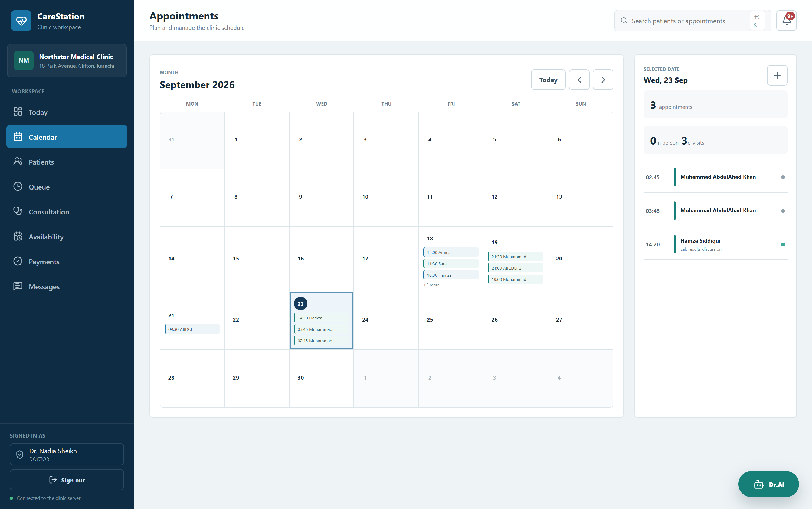Open Payments in the sidebar
This screenshot has height=509, width=812.
pos(67,262)
